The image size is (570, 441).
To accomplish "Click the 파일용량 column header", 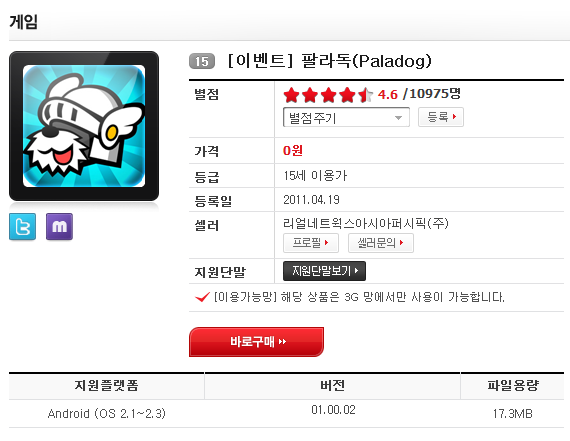I will pyautogui.click(x=513, y=385).
